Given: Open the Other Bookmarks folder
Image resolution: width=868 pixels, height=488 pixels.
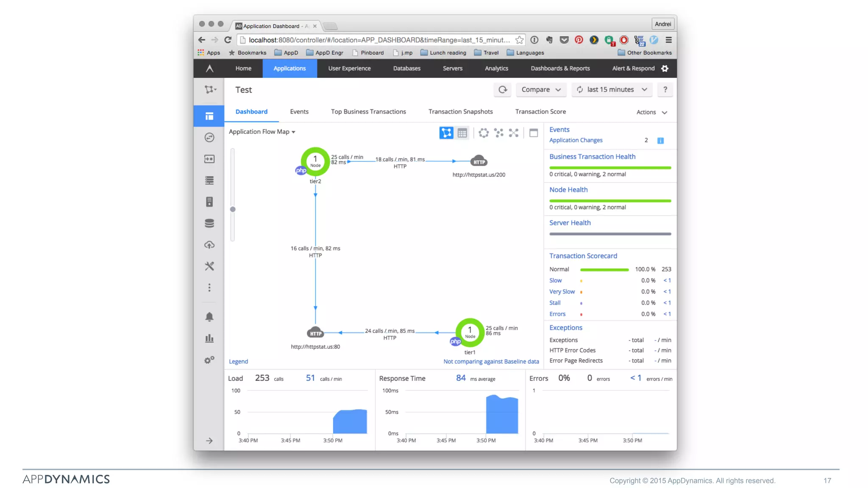Looking at the screenshot, I should [x=645, y=53].
